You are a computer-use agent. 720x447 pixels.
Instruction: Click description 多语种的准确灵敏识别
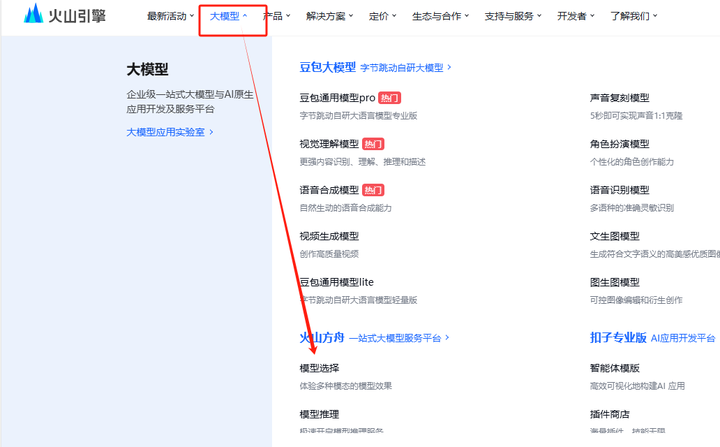(x=632, y=208)
